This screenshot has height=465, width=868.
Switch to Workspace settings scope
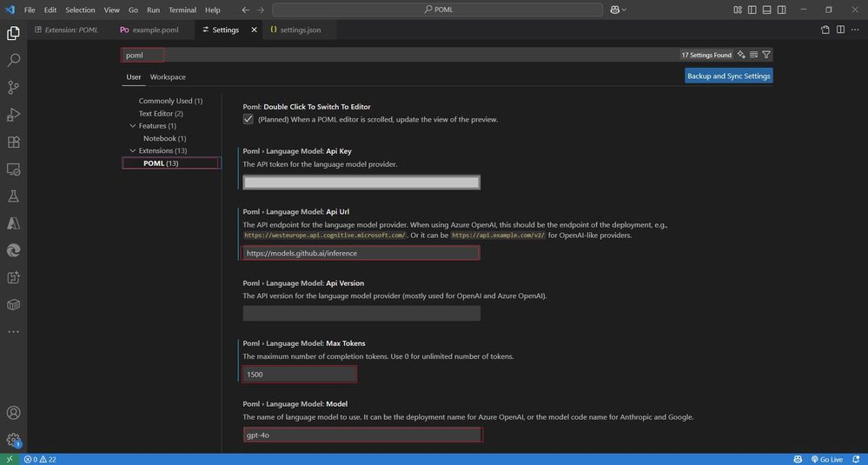point(168,77)
